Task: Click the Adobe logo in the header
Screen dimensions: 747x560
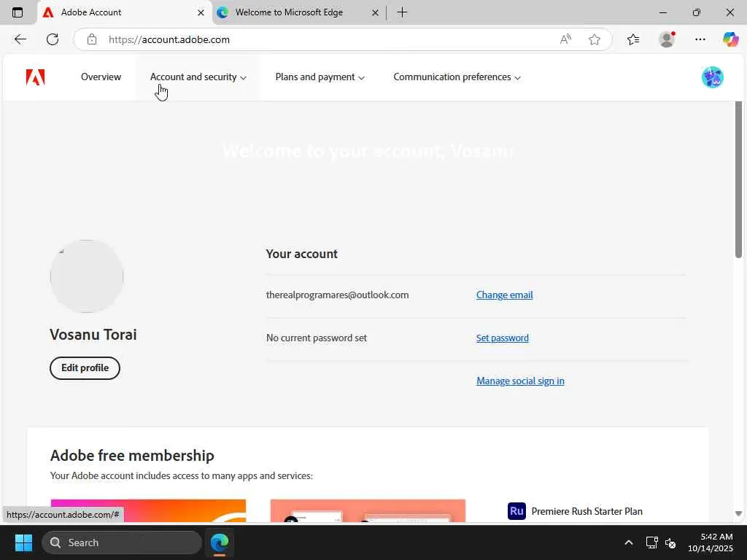Action: [35, 77]
